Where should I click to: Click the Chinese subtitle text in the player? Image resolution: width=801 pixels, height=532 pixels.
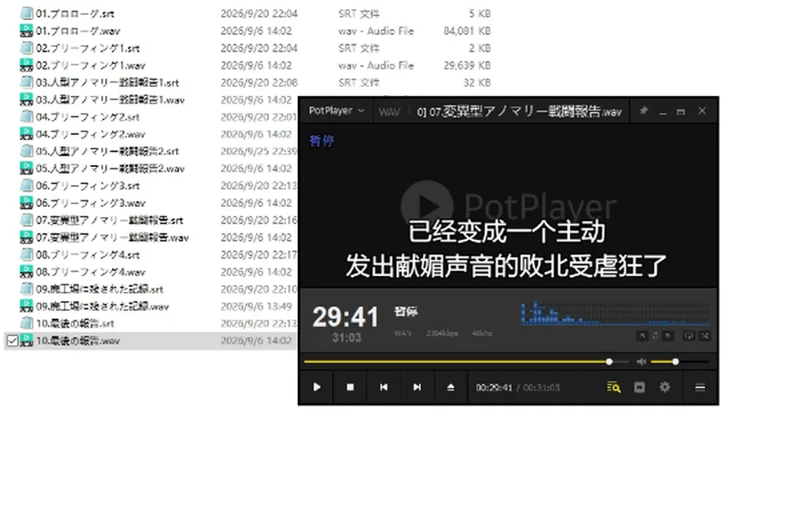506,248
